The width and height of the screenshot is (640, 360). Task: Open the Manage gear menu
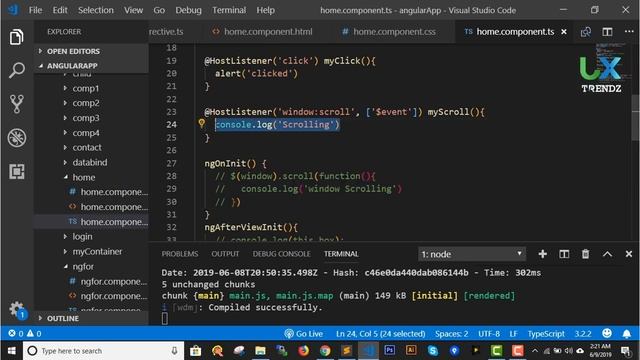point(17,310)
